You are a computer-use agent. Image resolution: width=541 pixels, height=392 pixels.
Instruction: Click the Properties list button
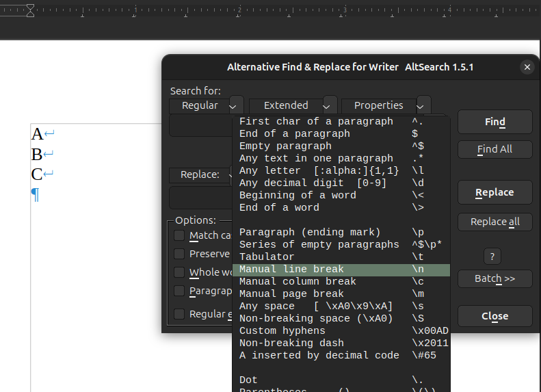[378, 105]
